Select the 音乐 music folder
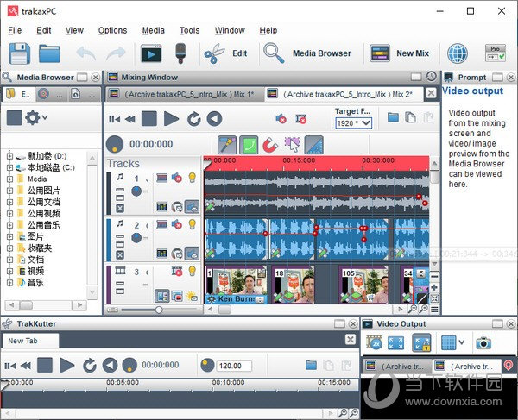Screen dimensions: 518x420 (x=35, y=283)
